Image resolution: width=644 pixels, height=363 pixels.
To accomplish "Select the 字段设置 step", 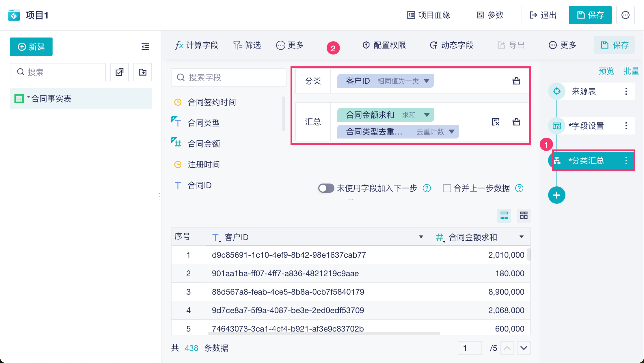I will (x=586, y=126).
